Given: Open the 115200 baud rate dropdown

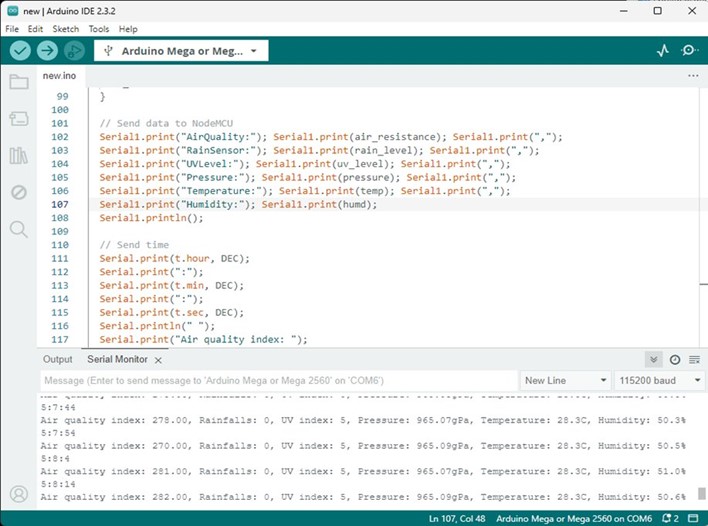Looking at the screenshot, I should (660, 381).
